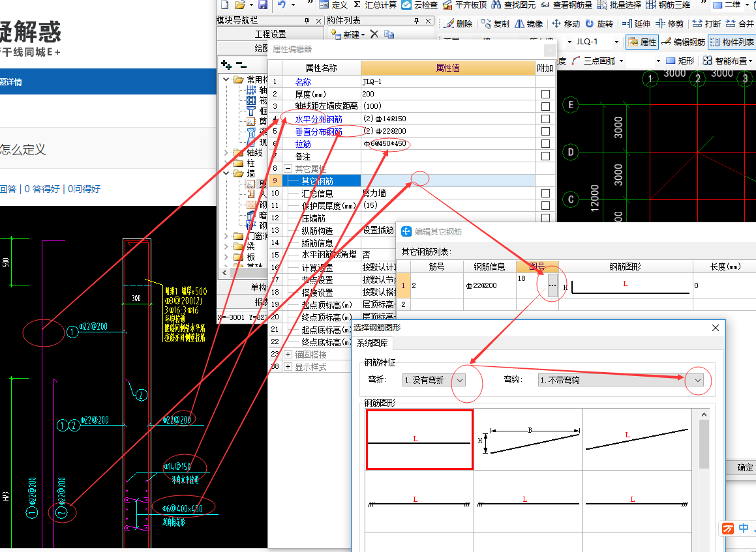The height and width of the screenshot is (552, 756).
Task: Check 附加 box for 水平分布钢筋 row
Action: point(545,119)
